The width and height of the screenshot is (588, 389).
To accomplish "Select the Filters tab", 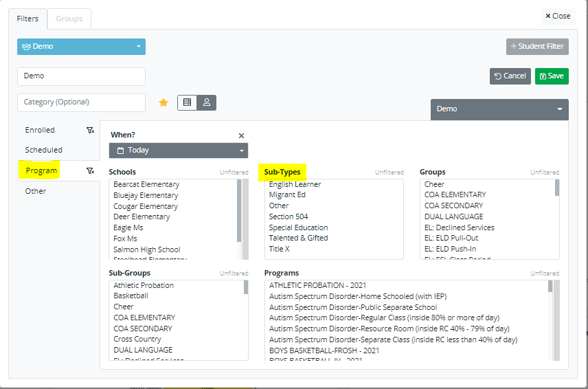I will coord(27,19).
